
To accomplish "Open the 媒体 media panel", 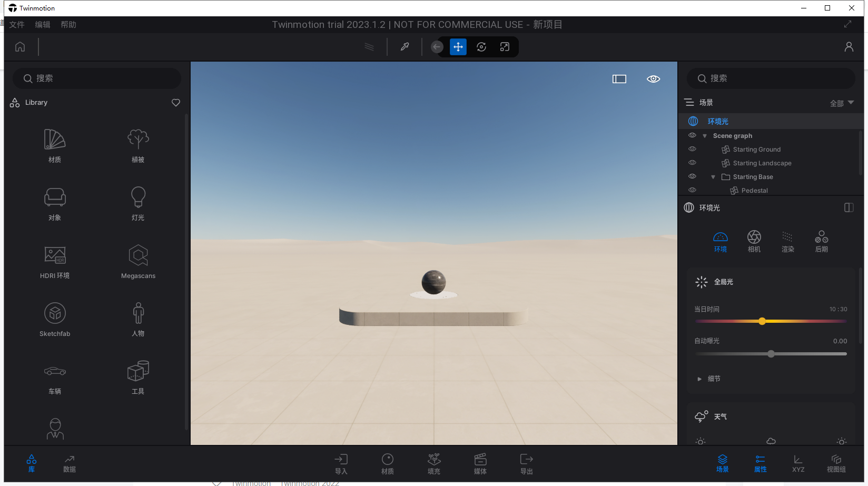I will (x=480, y=464).
